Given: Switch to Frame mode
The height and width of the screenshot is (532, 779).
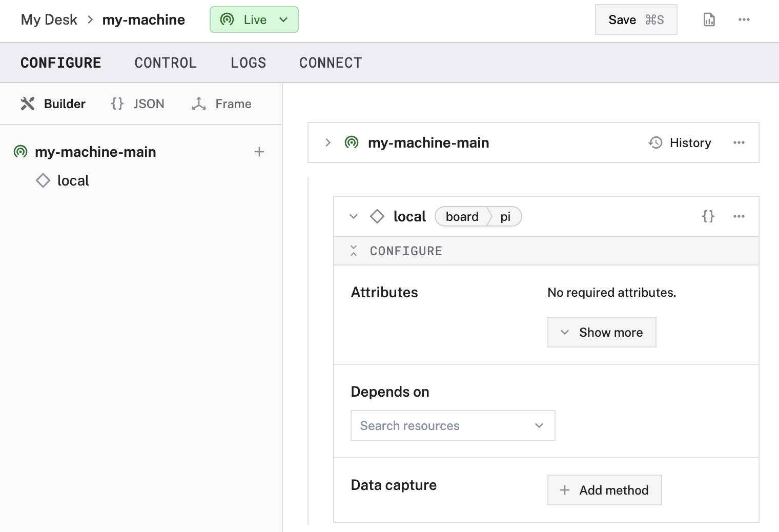Looking at the screenshot, I should coord(221,104).
